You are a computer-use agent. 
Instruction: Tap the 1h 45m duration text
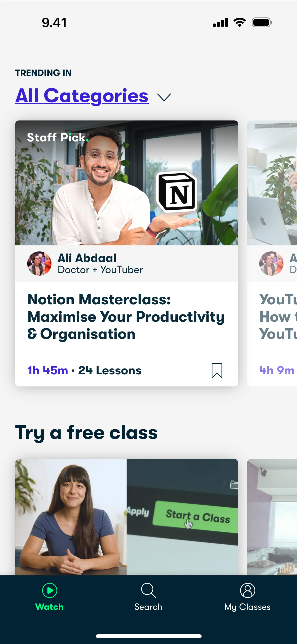click(48, 370)
